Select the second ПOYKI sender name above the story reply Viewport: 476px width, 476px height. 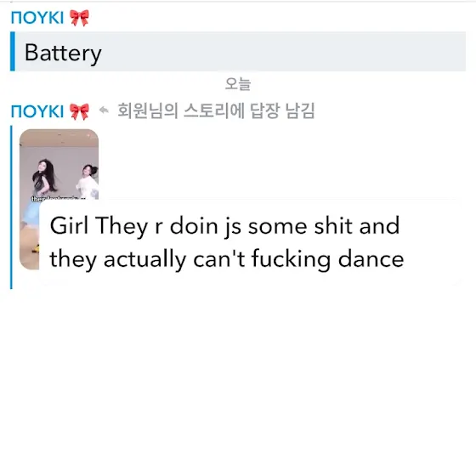tap(37, 111)
